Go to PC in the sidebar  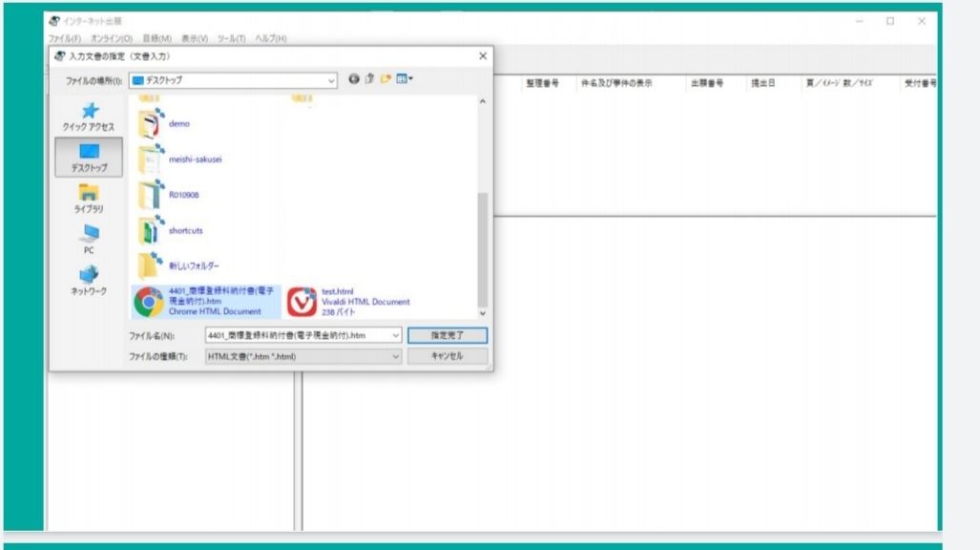click(89, 238)
